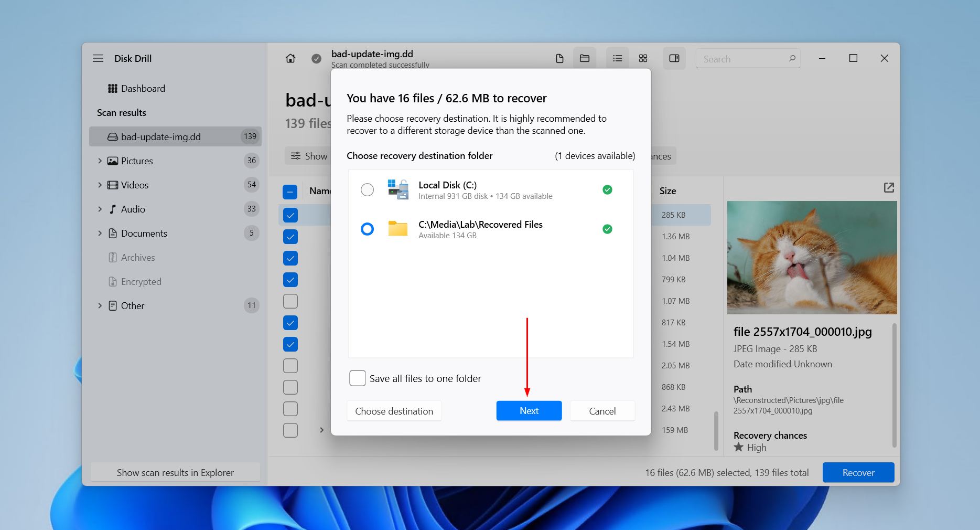Click the cat image preview thumbnail
The image size is (980, 530).
pos(812,257)
